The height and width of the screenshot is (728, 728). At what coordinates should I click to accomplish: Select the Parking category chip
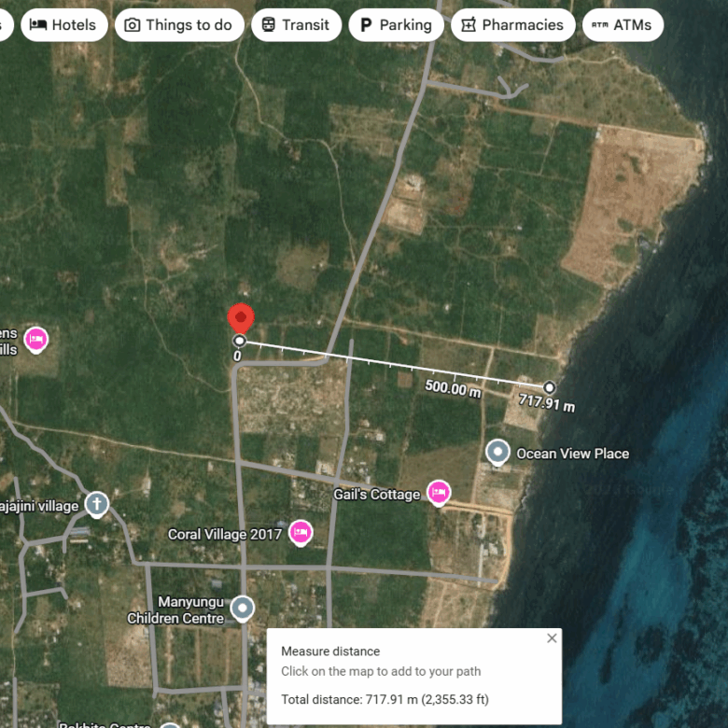pos(396,24)
